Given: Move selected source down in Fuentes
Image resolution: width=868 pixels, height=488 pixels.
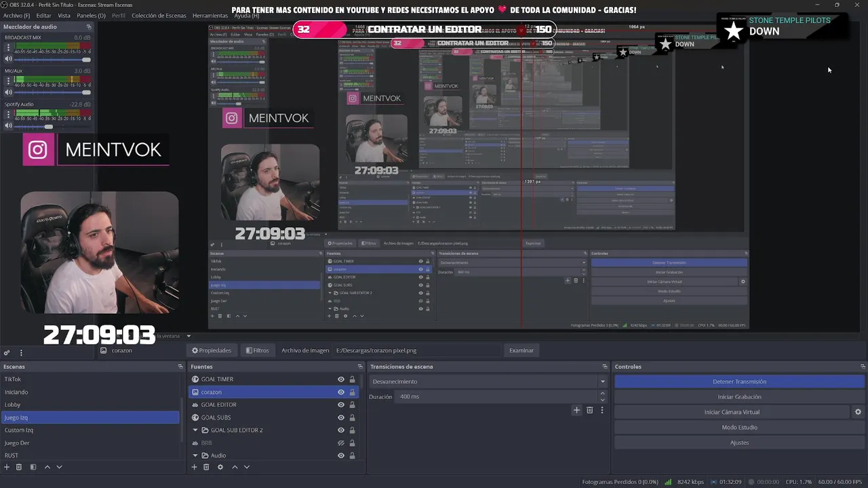Looking at the screenshot, I should click(247, 467).
